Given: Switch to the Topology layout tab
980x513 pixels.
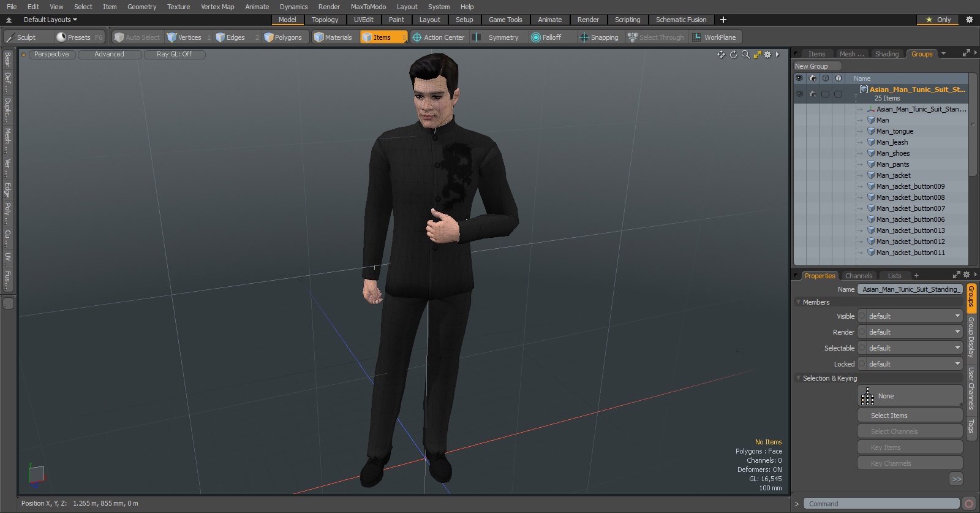Looking at the screenshot, I should 325,20.
